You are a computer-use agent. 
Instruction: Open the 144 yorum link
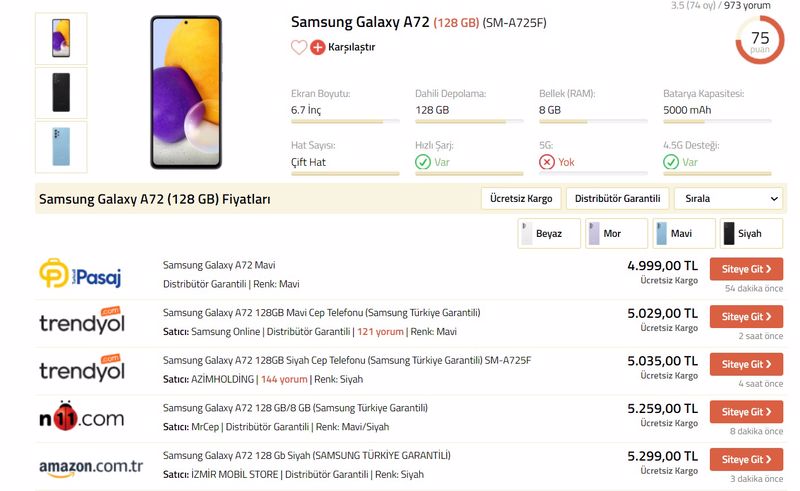(x=284, y=379)
